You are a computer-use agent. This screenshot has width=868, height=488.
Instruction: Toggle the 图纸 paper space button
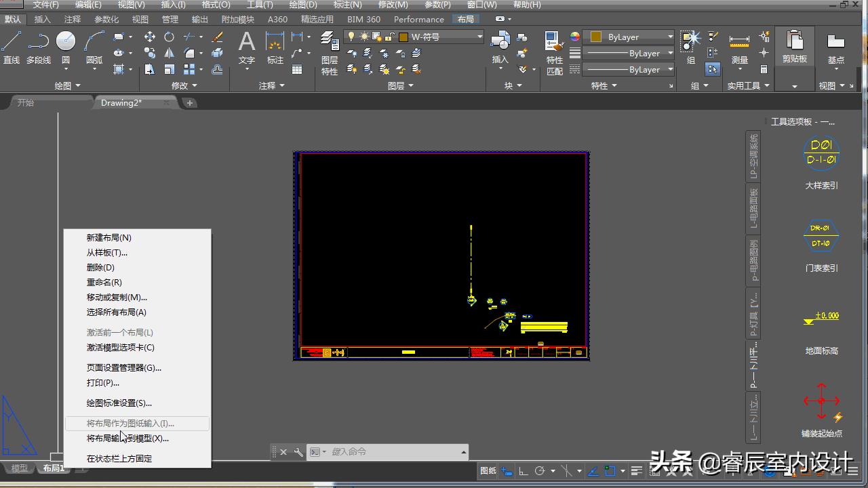(x=488, y=471)
